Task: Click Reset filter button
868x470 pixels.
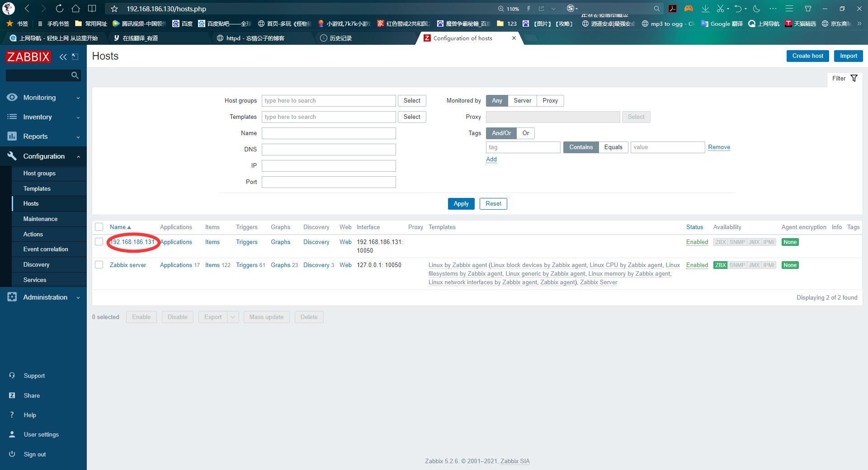Action: point(493,204)
